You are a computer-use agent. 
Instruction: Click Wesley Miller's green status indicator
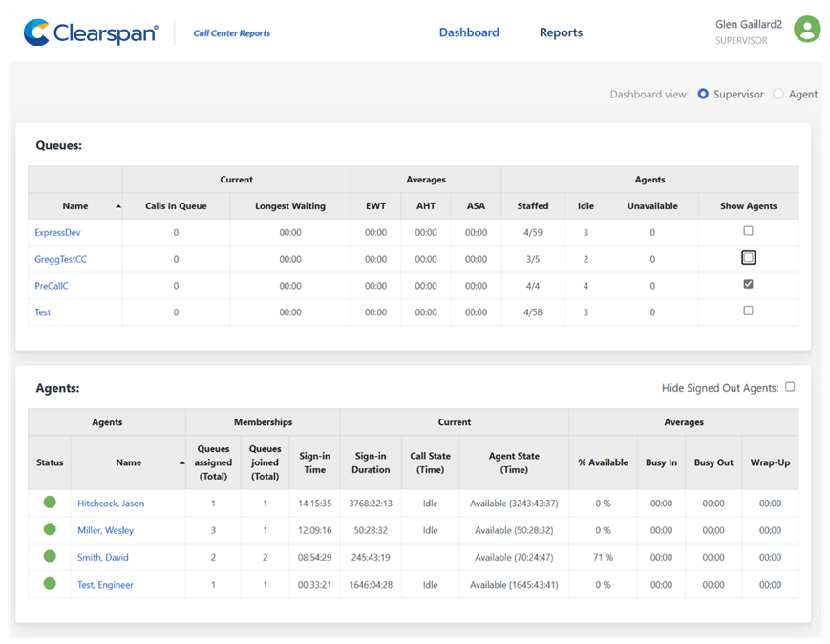50,529
